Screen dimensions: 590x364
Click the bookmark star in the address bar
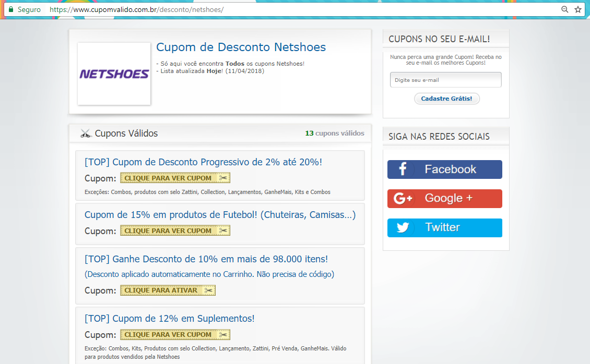578,9
